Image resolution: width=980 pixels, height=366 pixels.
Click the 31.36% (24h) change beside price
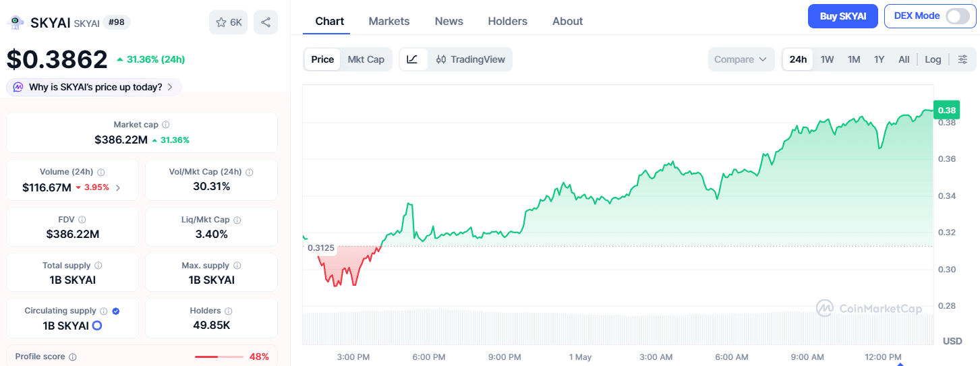[x=150, y=59]
